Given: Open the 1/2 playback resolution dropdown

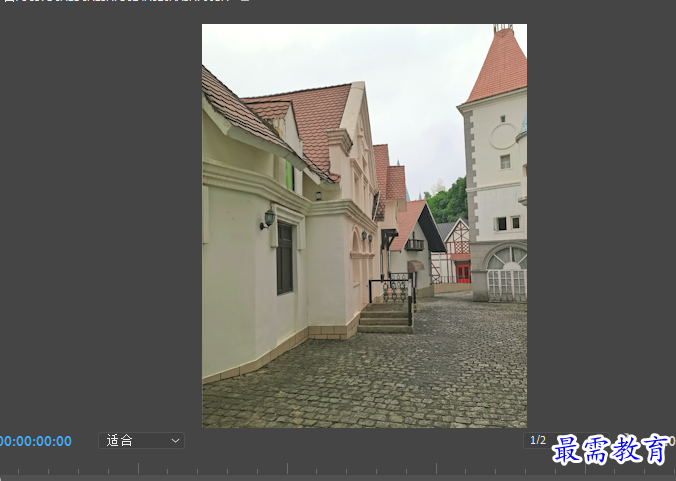Looking at the screenshot, I should [566, 440].
